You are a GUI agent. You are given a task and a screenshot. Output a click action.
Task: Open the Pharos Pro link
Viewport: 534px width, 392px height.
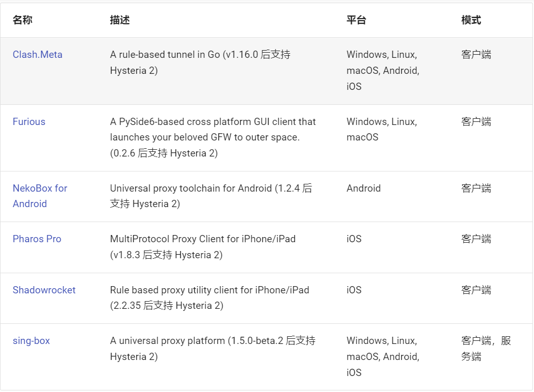point(37,239)
